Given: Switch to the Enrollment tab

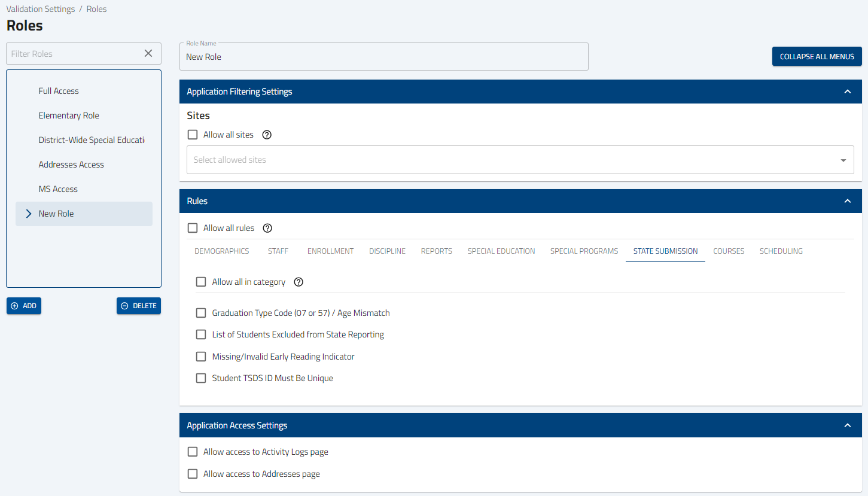Looking at the screenshot, I should point(331,251).
